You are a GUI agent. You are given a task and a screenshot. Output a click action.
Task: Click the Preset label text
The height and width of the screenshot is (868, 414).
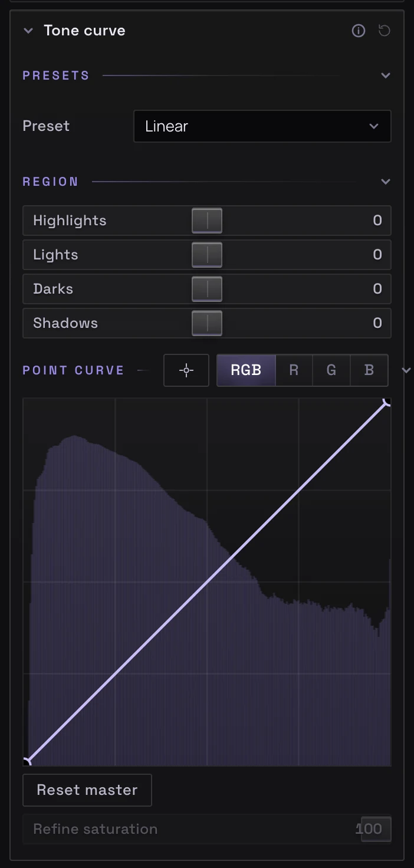click(46, 126)
